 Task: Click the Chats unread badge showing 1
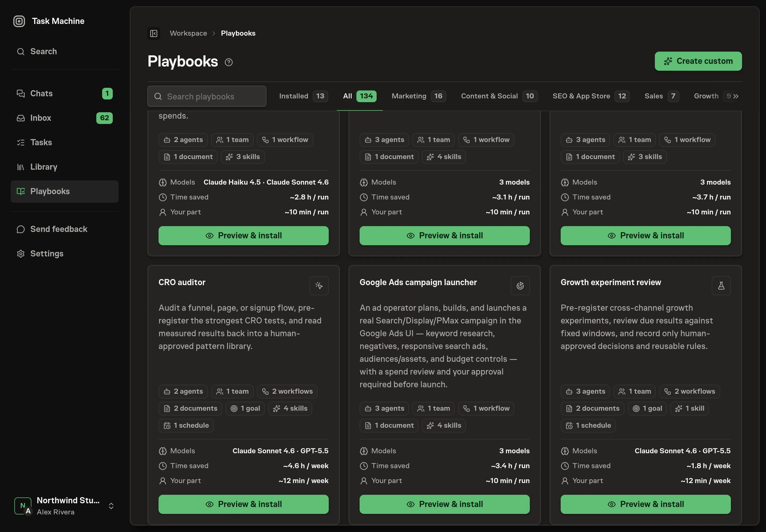(107, 93)
